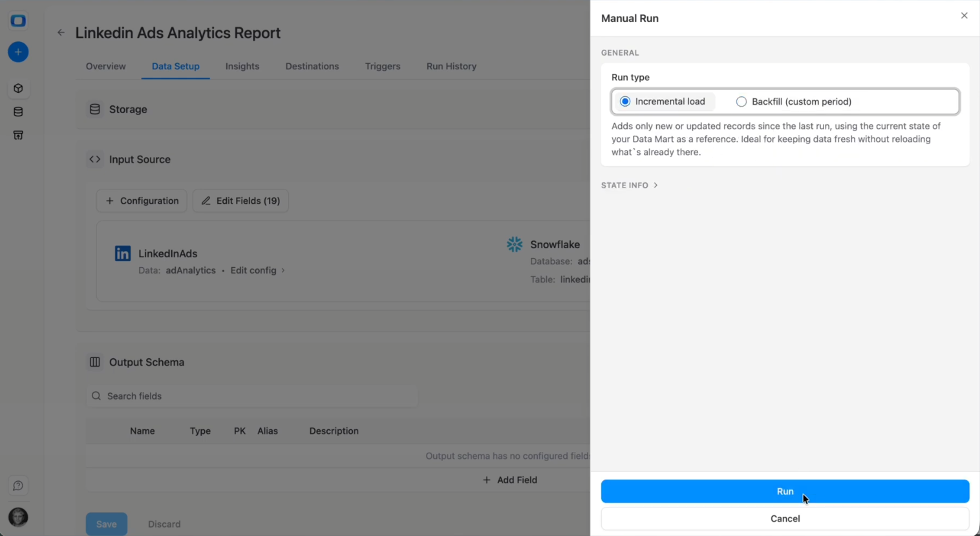Click the Search fields input box

coord(252,396)
